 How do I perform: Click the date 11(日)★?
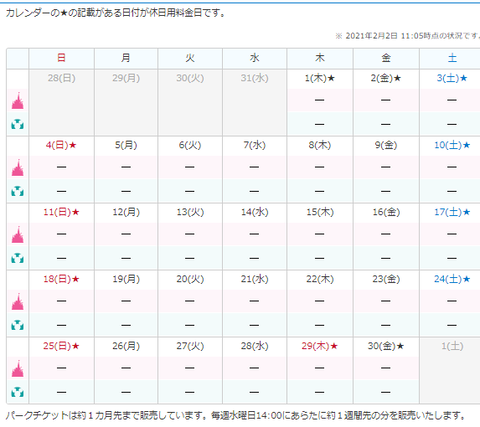tap(61, 212)
